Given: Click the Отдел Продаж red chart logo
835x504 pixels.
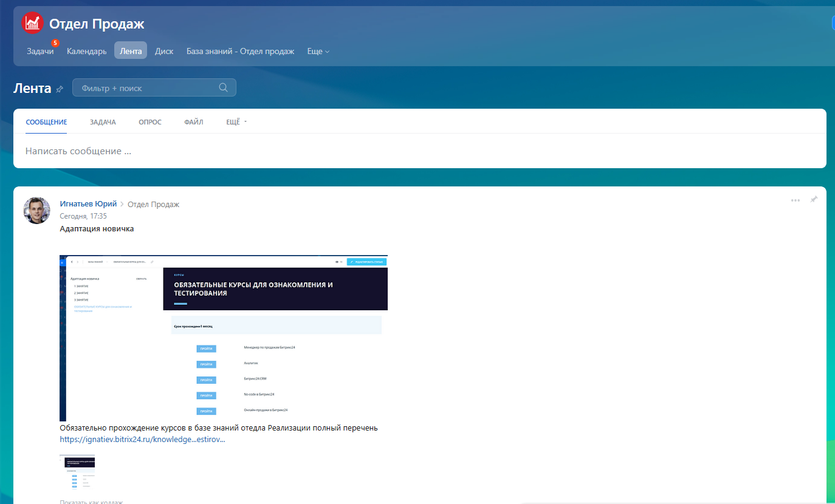Looking at the screenshot, I should click(32, 23).
